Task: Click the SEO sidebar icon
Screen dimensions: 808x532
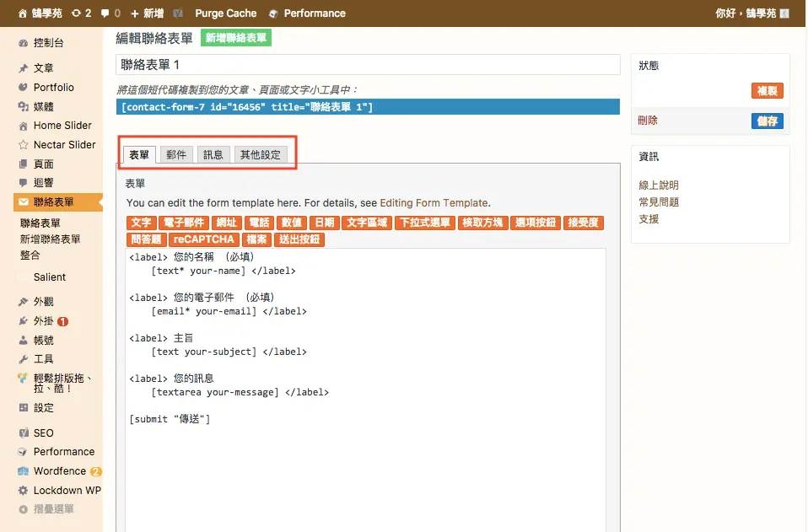Action: 23,433
